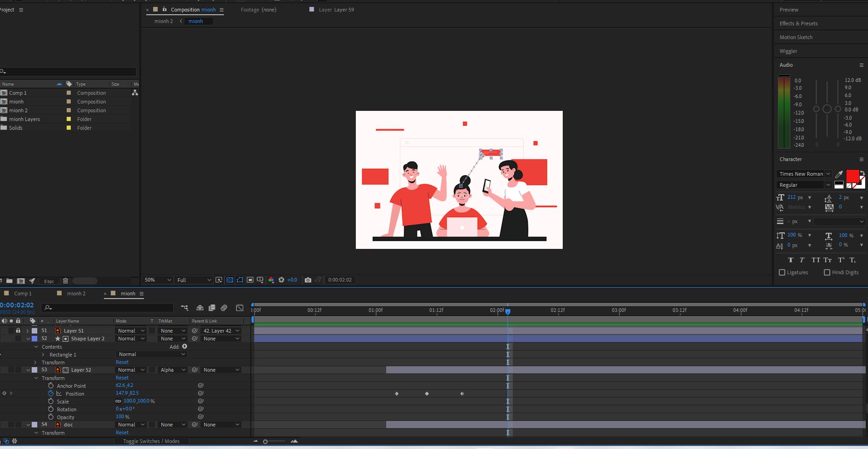Screen dimensions: 868x449
Task: Toggle mask and shape path visibility
Action: (240, 280)
